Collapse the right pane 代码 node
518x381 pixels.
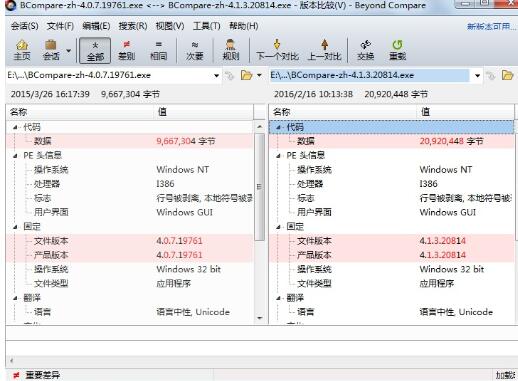(278, 127)
